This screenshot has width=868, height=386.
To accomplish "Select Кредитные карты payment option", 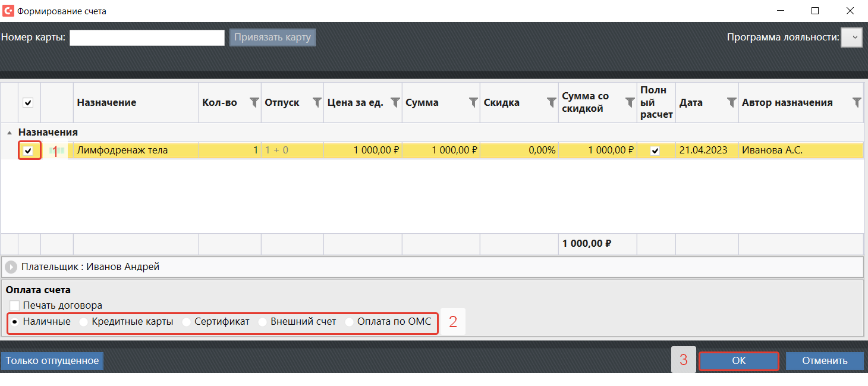I will point(84,322).
